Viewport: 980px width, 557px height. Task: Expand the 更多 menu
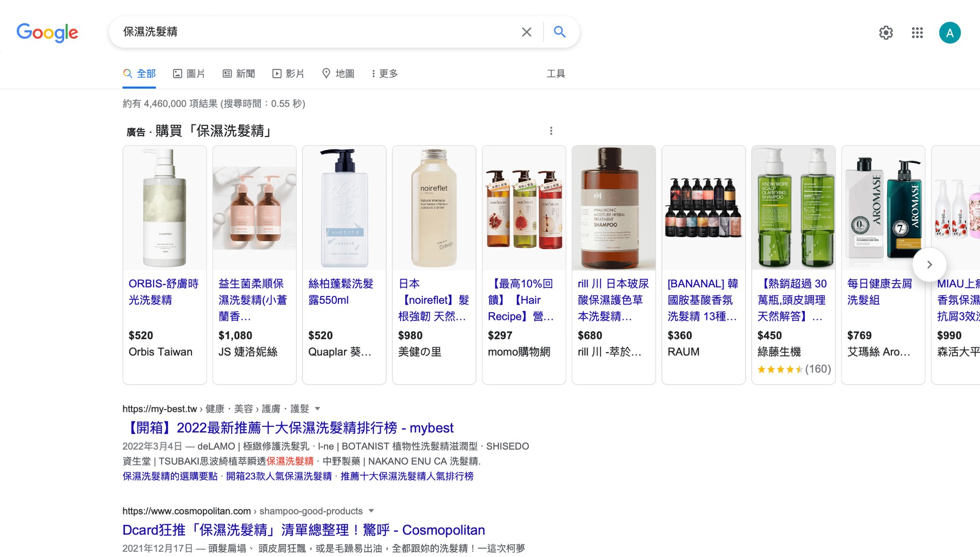click(x=385, y=74)
